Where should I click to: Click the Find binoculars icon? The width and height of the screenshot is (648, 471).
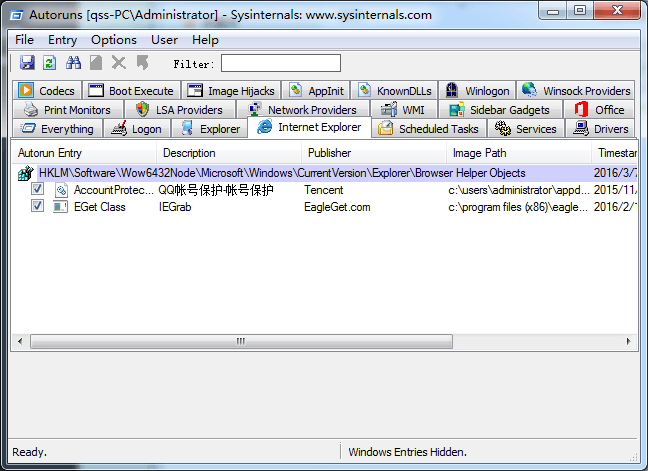(x=73, y=63)
